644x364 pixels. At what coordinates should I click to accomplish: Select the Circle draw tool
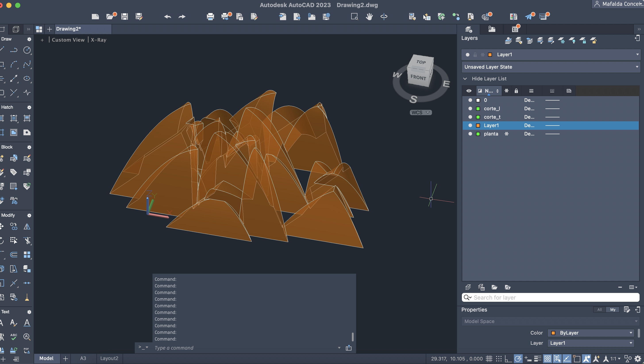27,50
